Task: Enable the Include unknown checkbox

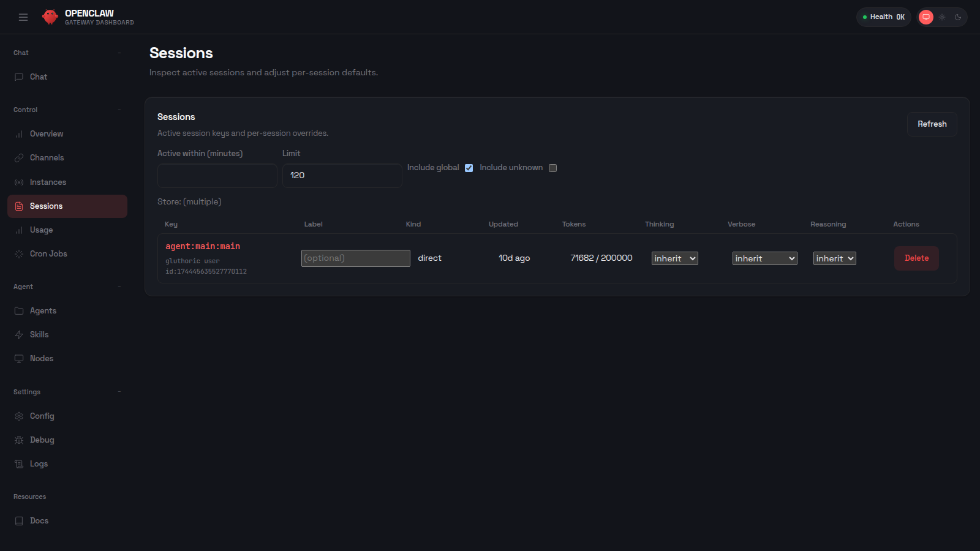Action: (553, 168)
